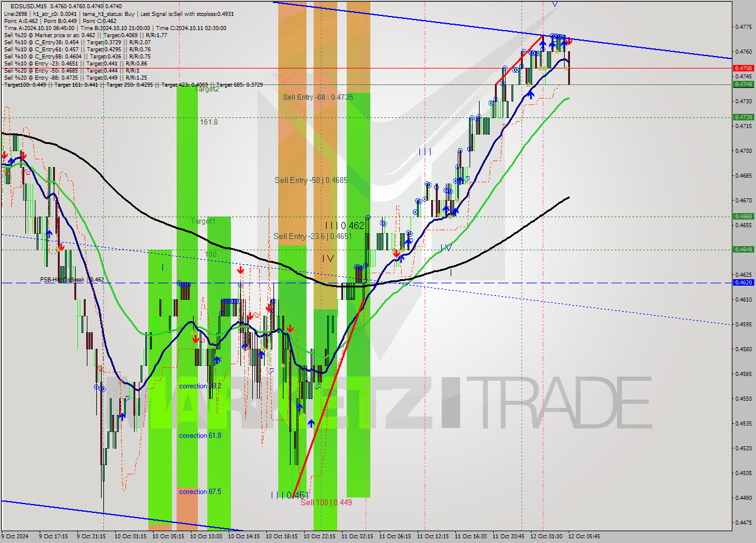Select the '10 Oct 05:15' time label
756x543 pixels.
click(x=168, y=537)
